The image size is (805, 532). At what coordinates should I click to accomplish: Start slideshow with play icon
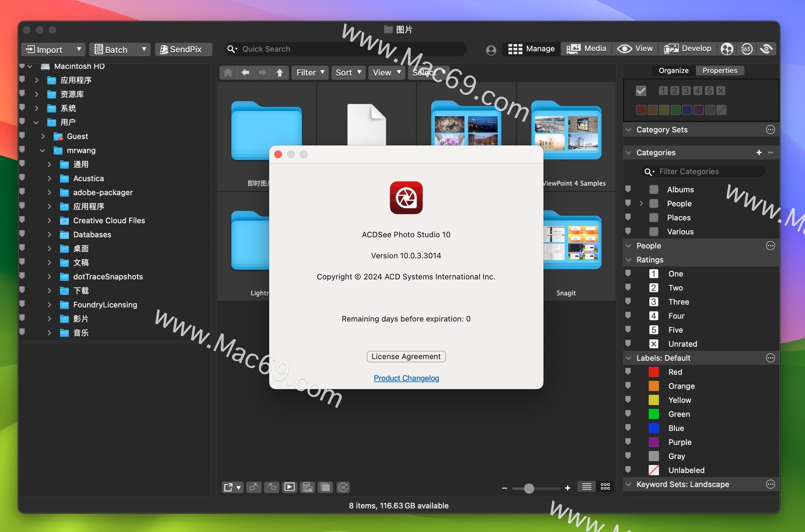(289, 487)
